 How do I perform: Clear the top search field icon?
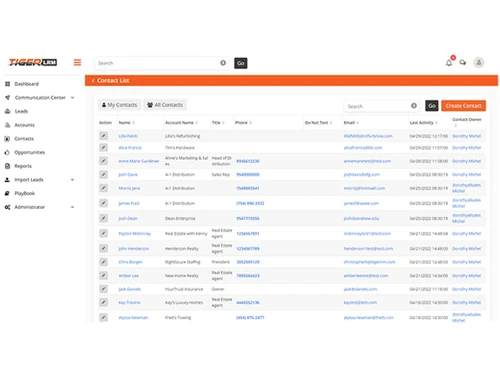click(223, 63)
